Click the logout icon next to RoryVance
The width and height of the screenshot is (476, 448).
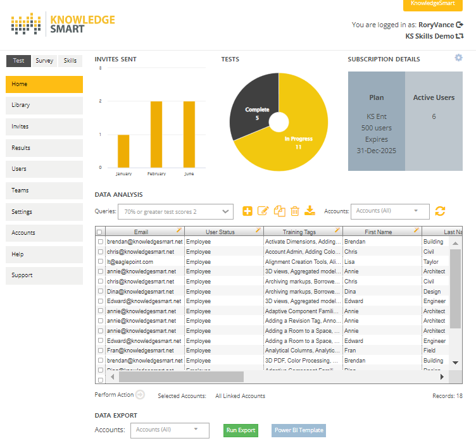tap(460, 25)
